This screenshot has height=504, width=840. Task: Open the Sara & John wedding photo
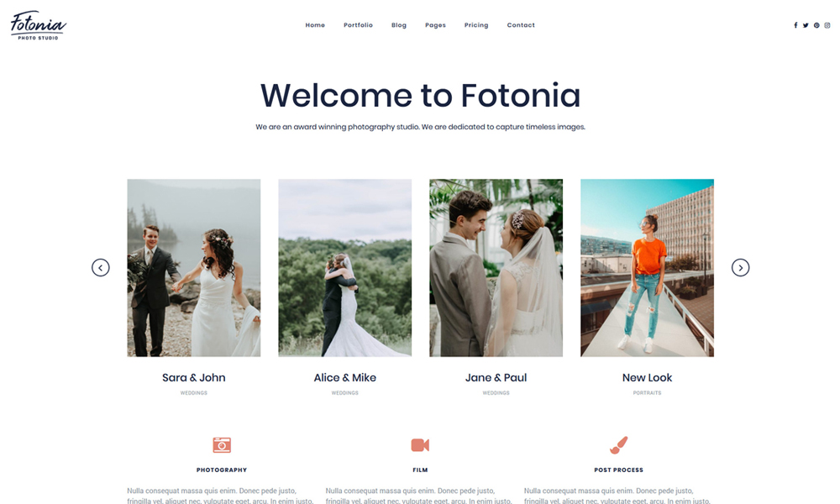(194, 268)
